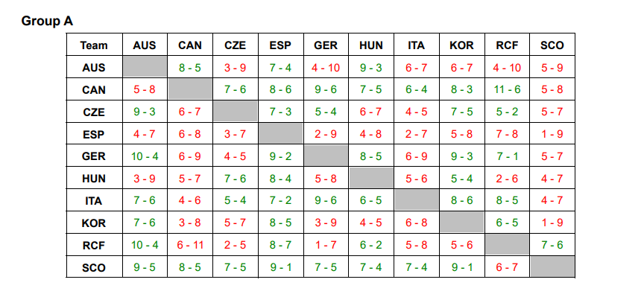Select GER versus RCF score 7 - 1
644x297 pixels.
(x=507, y=156)
